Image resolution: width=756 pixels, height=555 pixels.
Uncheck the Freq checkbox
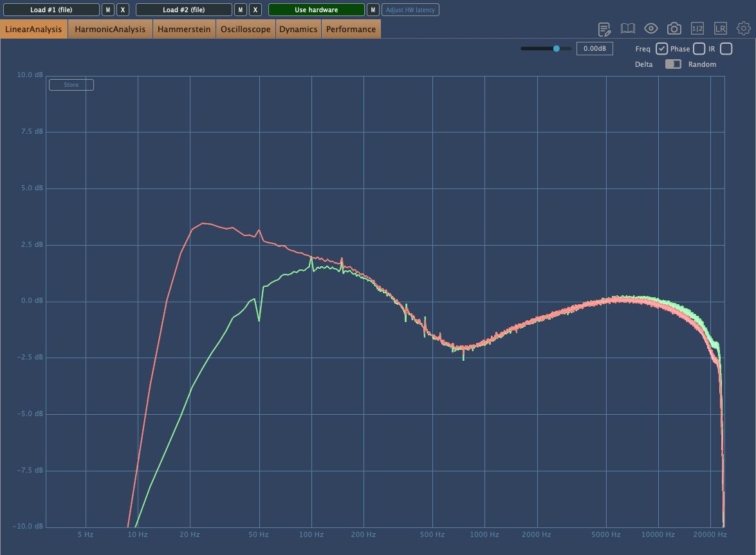point(661,49)
